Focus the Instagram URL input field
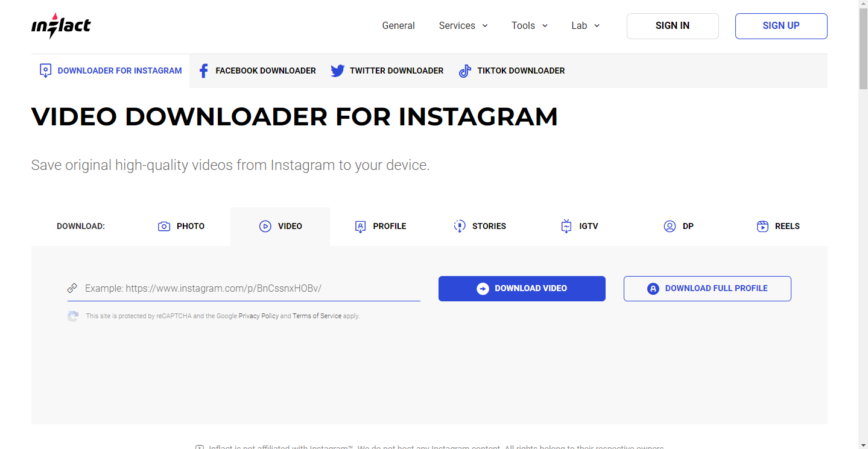The width and height of the screenshot is (868, 449). tap(244, 289)
